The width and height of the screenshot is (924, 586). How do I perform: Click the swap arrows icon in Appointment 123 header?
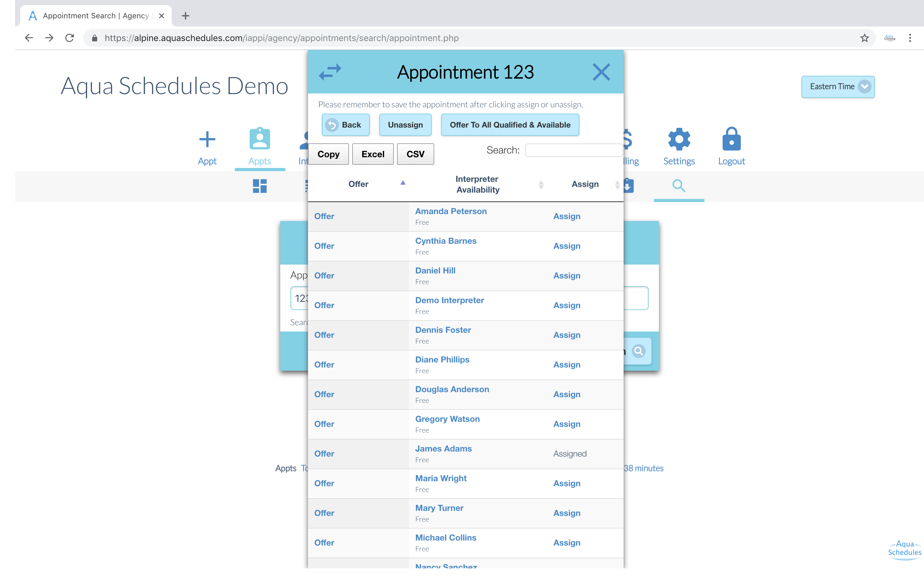coord(330,72)
